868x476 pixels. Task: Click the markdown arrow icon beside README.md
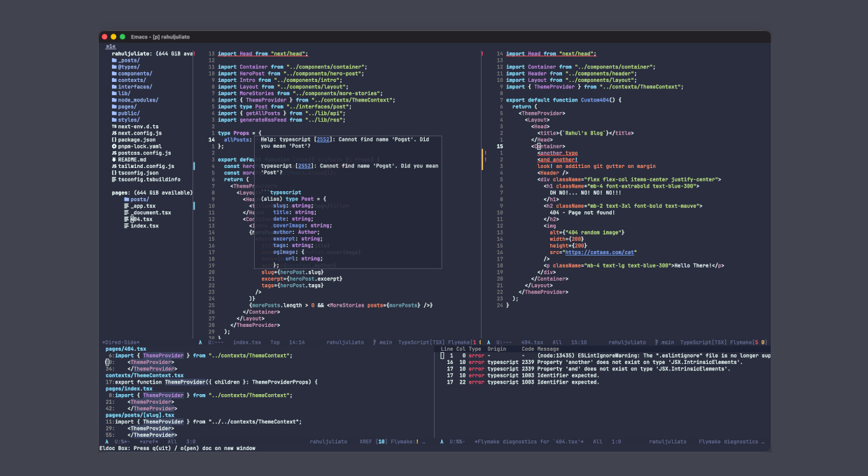click(x=114, y=160)
